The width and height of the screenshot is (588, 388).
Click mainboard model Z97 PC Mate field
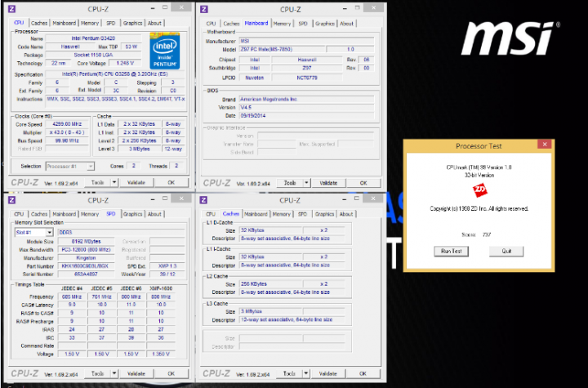(x=283, y=49)
